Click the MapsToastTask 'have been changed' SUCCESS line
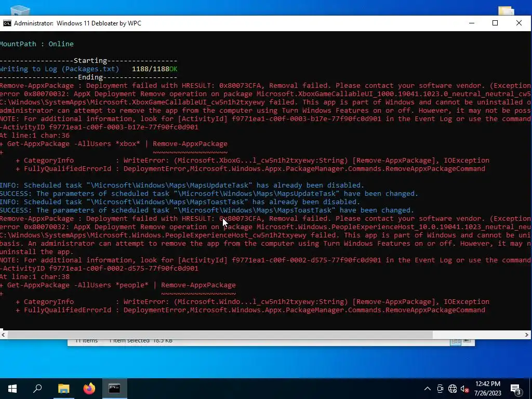Image resolution: width=532 pixels, height=399 pixels. (207, 210)
